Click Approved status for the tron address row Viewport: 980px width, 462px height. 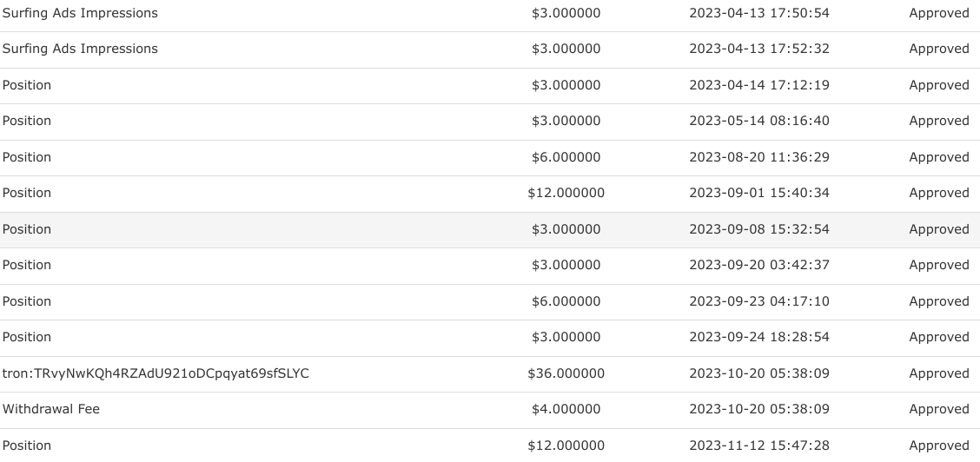click(938, 373)
